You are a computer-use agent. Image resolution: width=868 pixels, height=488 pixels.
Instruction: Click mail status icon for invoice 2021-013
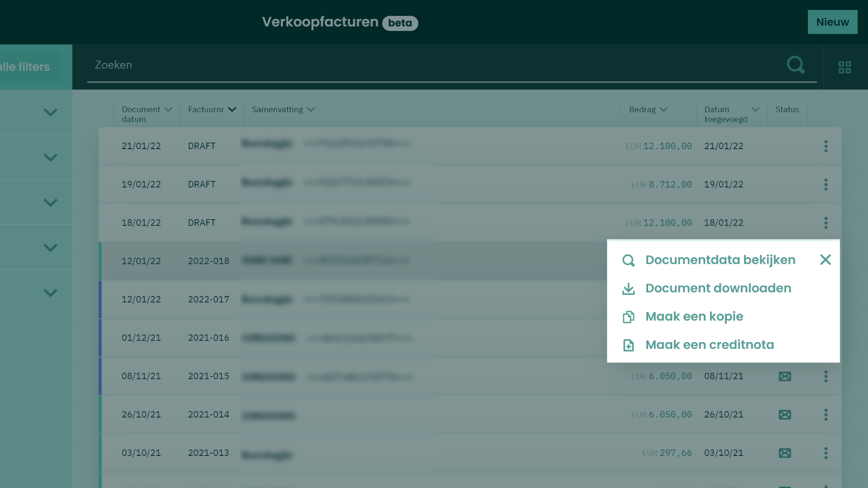point(785,453)
